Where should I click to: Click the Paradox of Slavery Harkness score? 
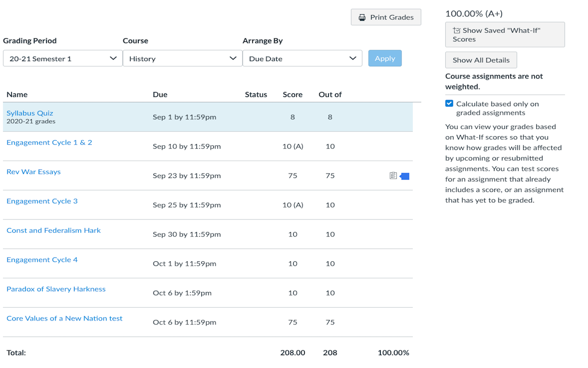coord(293,293)
